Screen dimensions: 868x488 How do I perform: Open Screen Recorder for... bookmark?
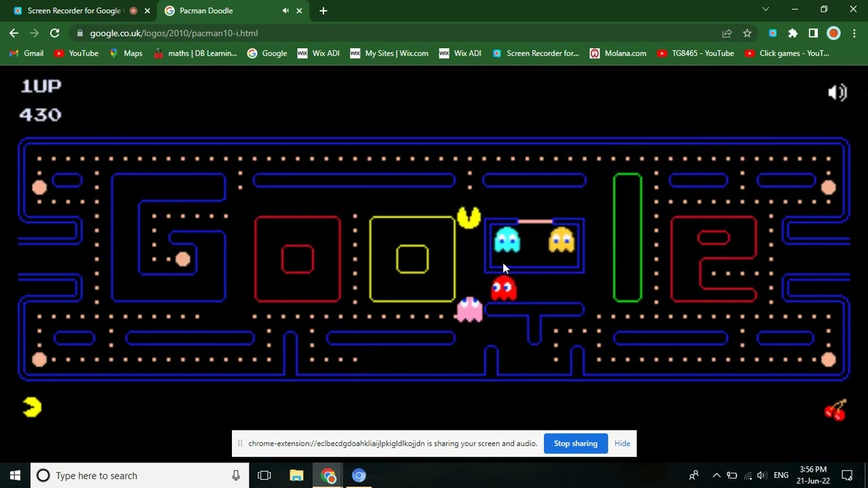point(536,54)
